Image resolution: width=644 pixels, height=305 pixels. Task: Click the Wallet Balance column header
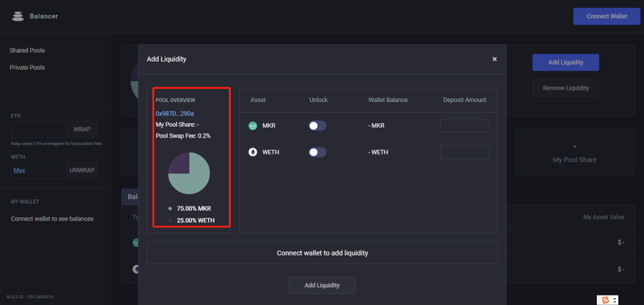point(388,100)
